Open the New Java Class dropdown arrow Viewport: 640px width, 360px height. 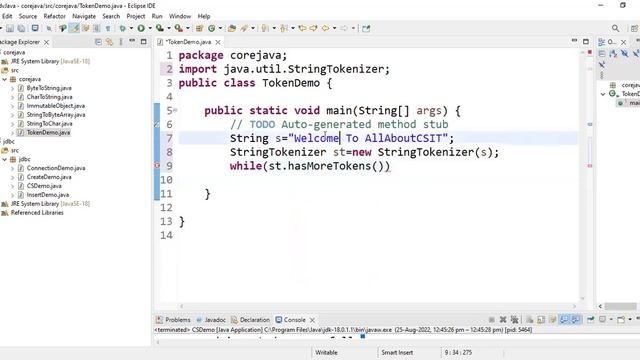(x=220, y=28)
